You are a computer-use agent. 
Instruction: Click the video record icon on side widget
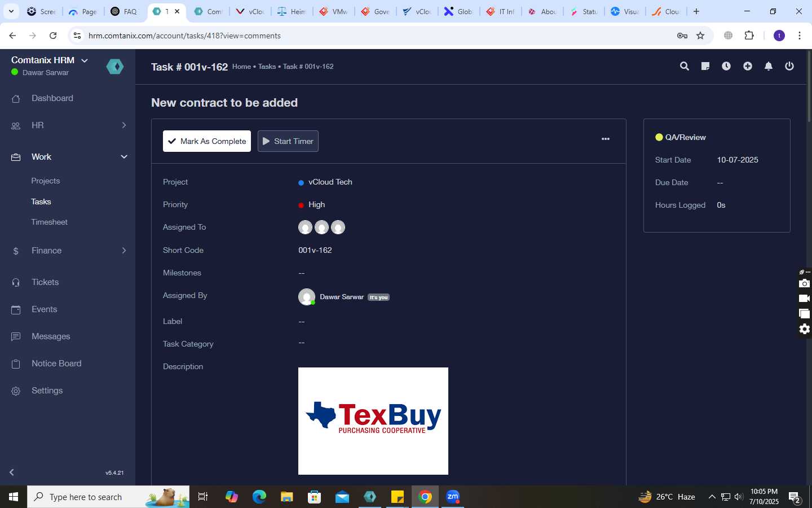805,299
